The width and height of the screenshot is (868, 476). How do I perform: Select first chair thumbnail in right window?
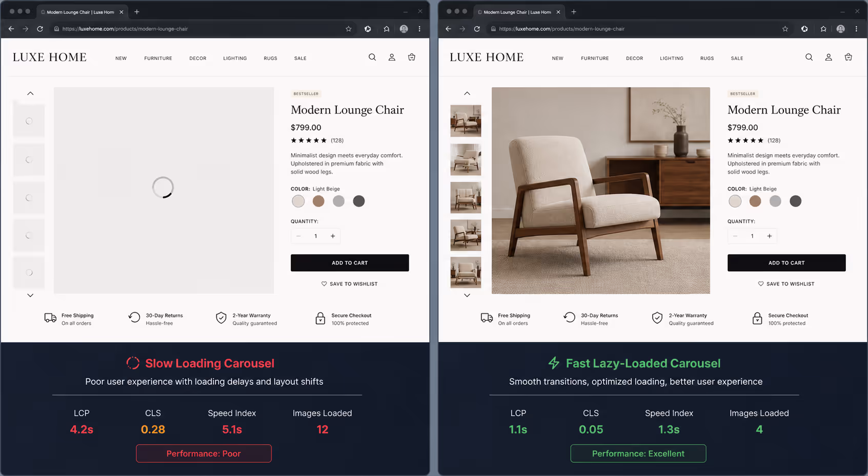[466, 121]
